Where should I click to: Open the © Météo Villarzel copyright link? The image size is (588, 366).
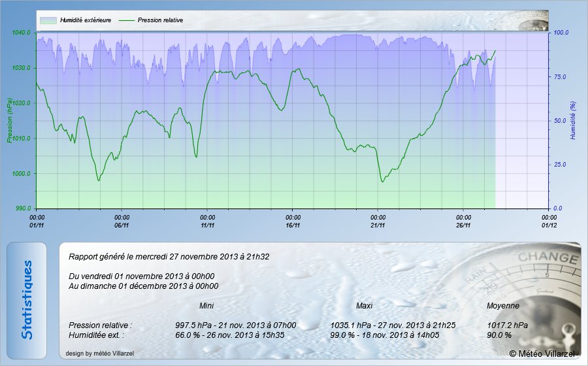pos(542,354)
